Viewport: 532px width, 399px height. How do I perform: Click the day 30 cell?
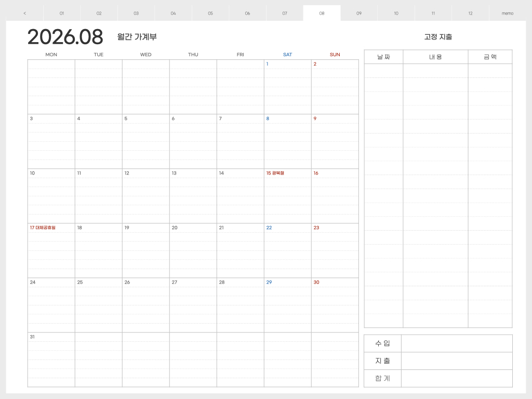[335, 305]
